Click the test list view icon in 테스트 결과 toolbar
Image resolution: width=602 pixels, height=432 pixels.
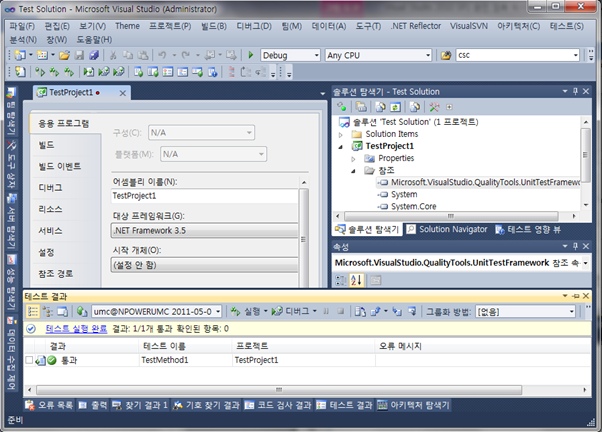pos(33,311)
